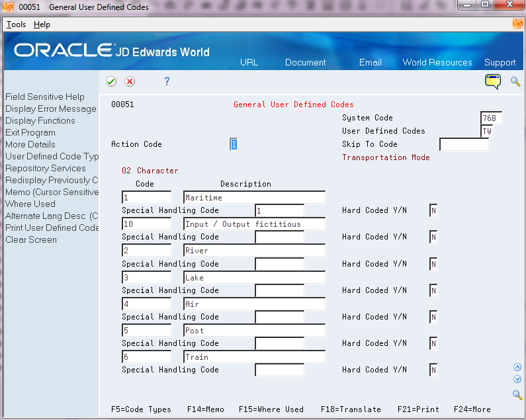The height and width of the screenshot is (420, 526).
Task: Click the Transportation Mode label text
Action: tap(386, 157)
